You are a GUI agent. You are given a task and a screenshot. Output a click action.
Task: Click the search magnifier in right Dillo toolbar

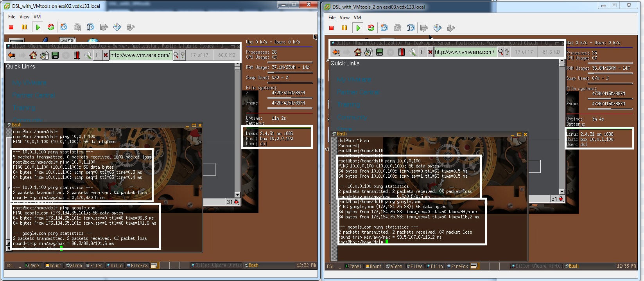[500, 52]
